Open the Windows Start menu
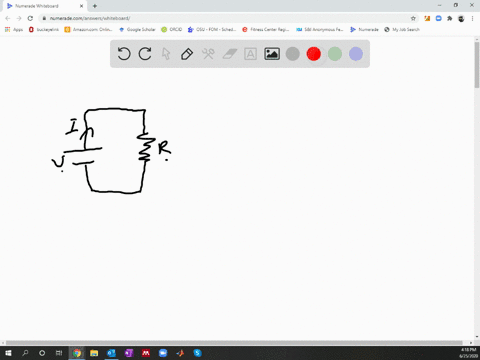Viewport: 480px width, 360px height. [x=8, y=353]
